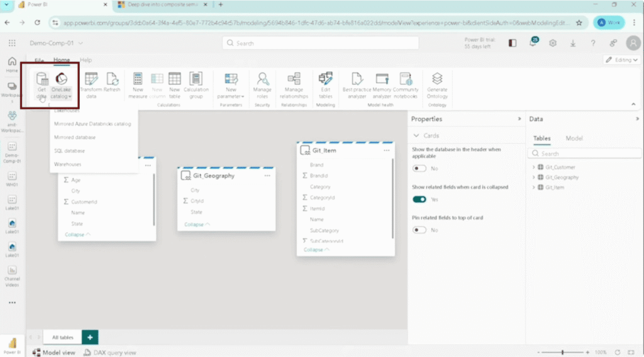Collapse the Cards section
The image size is (644, 357).
click(x=416, y=135)
